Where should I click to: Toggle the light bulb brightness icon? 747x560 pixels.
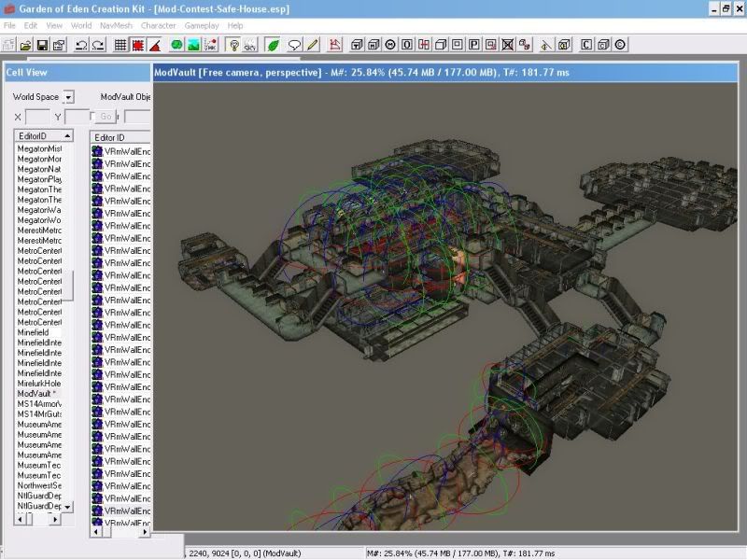point(233,45)
